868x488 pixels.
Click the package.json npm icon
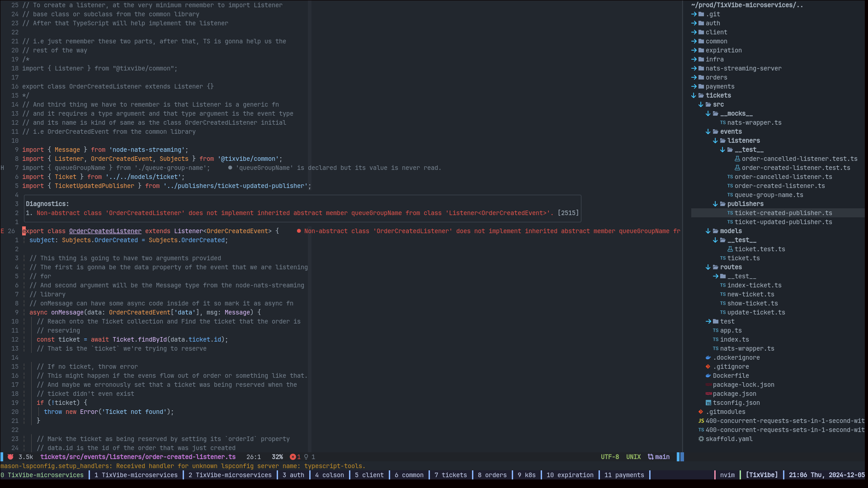[708, 394]
